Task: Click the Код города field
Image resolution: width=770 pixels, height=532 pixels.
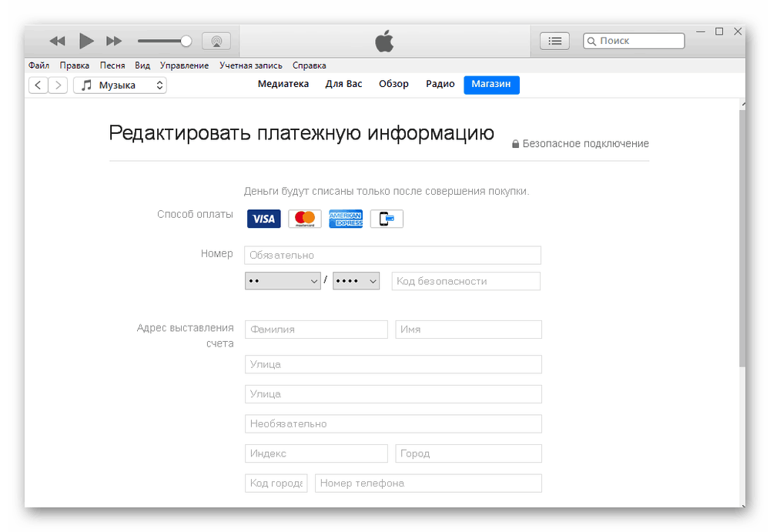Action: click(276, 483)
